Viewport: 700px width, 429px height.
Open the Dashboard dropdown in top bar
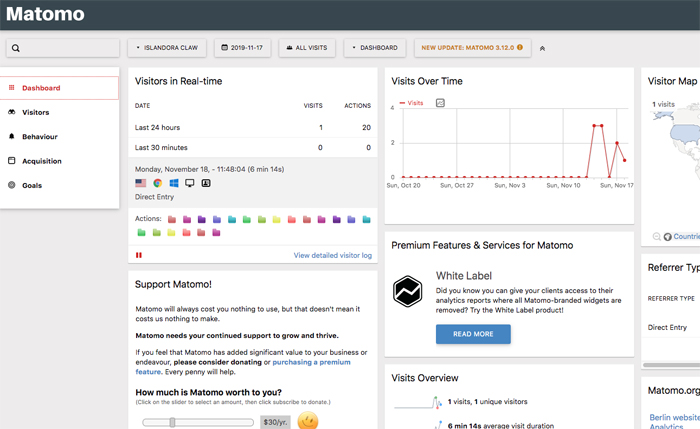tap(375, 48)
